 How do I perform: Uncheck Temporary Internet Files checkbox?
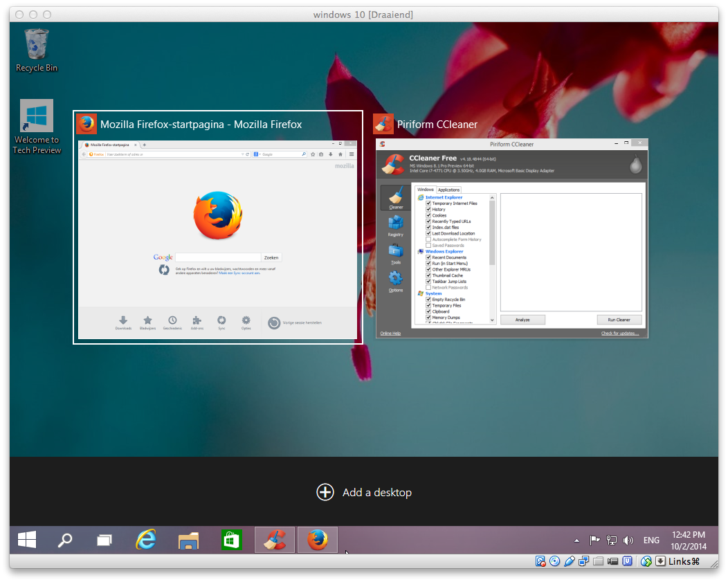[428, 203]
